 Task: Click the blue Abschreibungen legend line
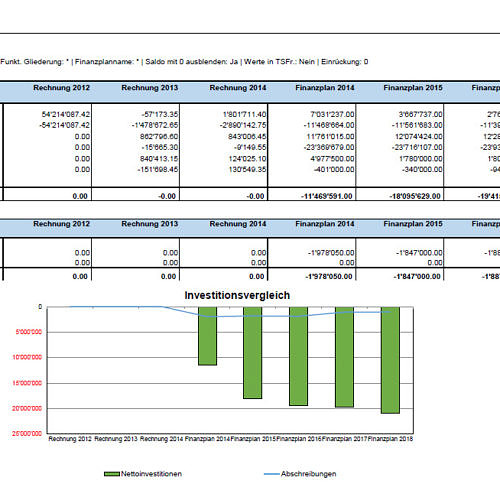point(272,474)
